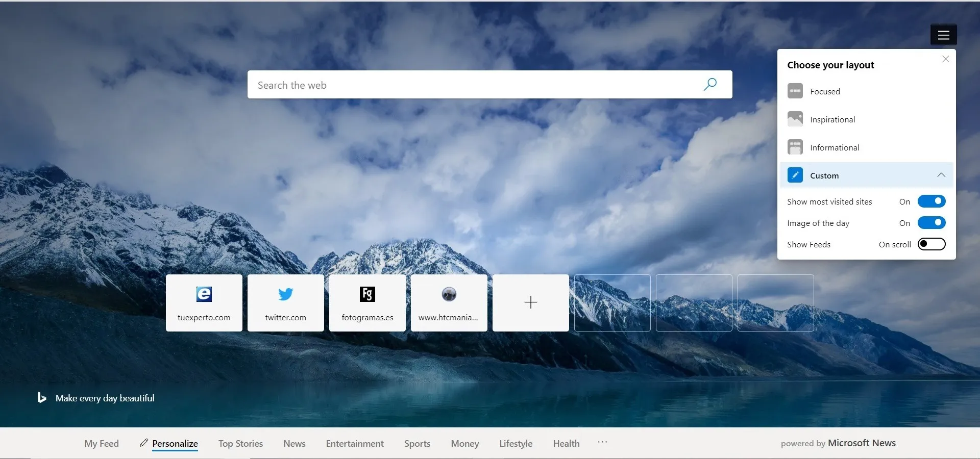Image resolution: width=980 pixels, height=459 pixels.
Task: Open the twitter.com quick link tile
Action: click(285, 303)
